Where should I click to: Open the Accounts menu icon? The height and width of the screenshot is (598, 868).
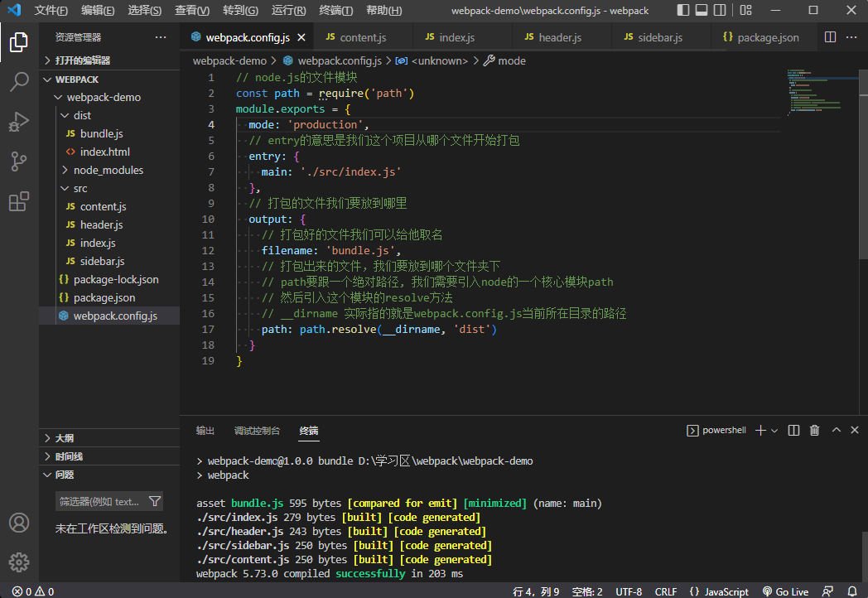[19, 523]
